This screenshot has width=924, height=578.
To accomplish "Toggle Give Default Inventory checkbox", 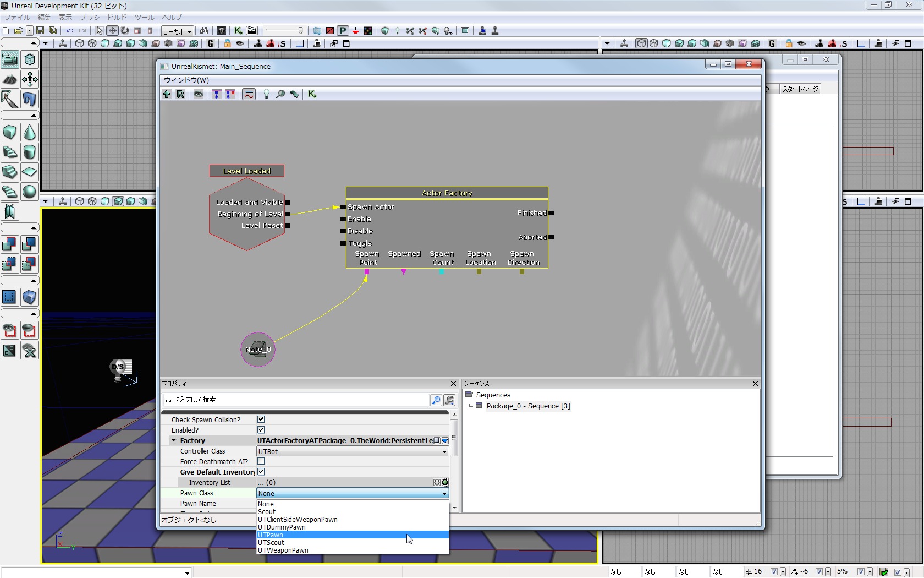I will (261, 472).
